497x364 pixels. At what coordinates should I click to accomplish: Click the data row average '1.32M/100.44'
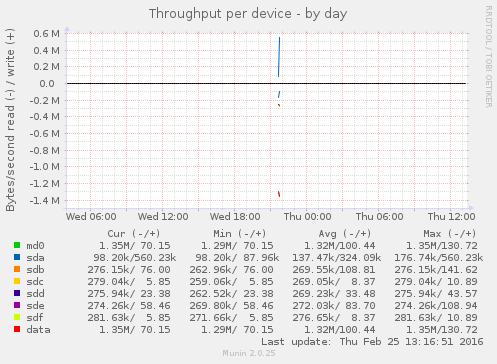click(339, 330)
